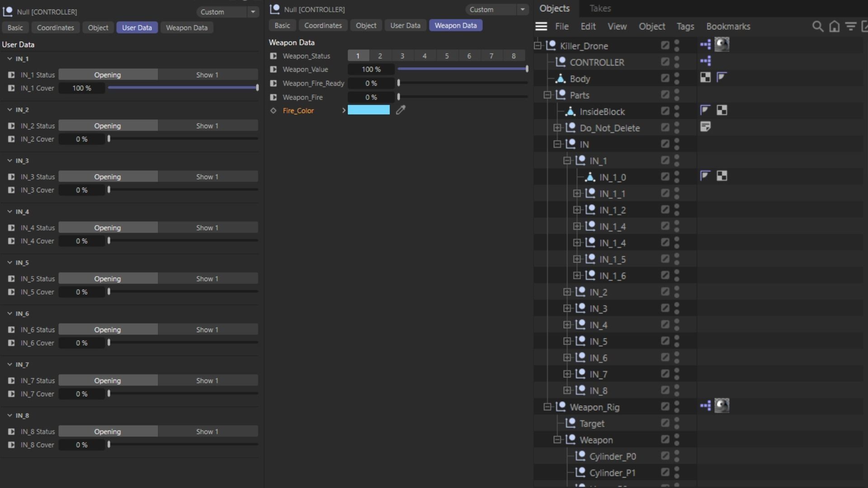Toggle visibility dots for Weapon_Rig

(x=677, y=407)
